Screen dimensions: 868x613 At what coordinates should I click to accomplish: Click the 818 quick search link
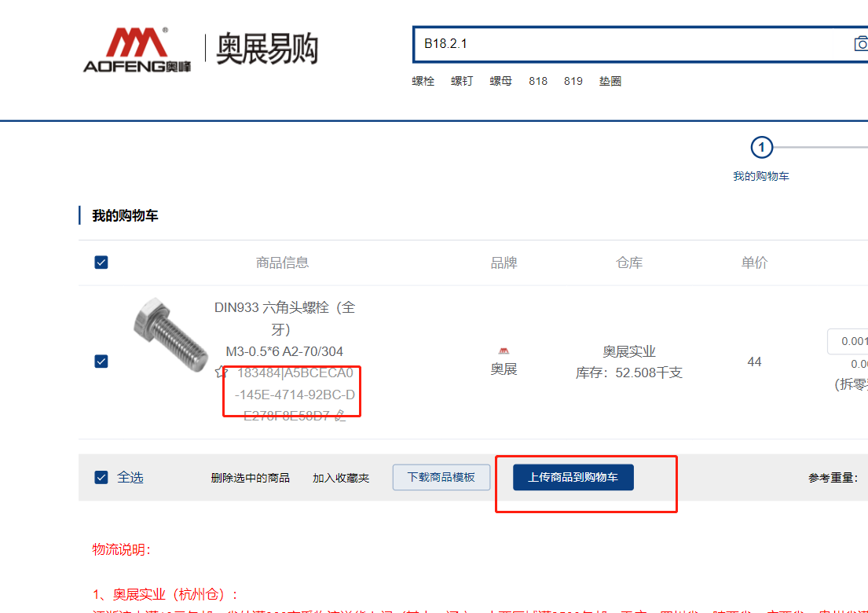[538, 82]
